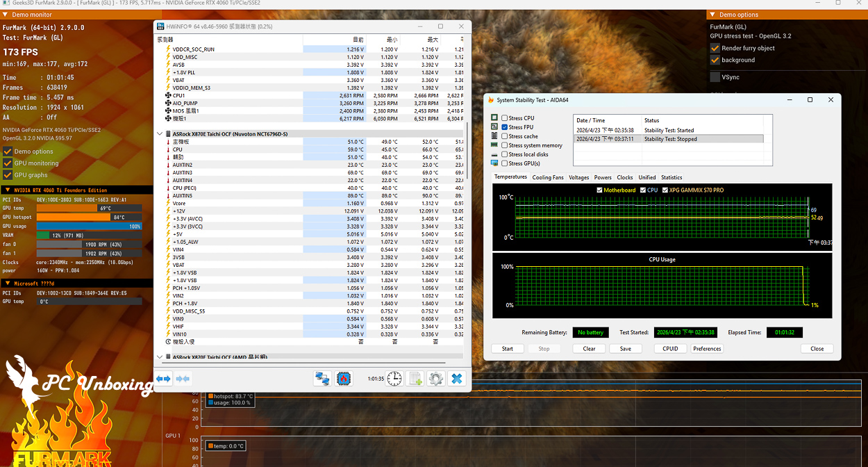The image size is (868, 467).
Task: Click HWiNFO logging sheet plus icon
Action: pyautogui.click(x=415, y=379)
